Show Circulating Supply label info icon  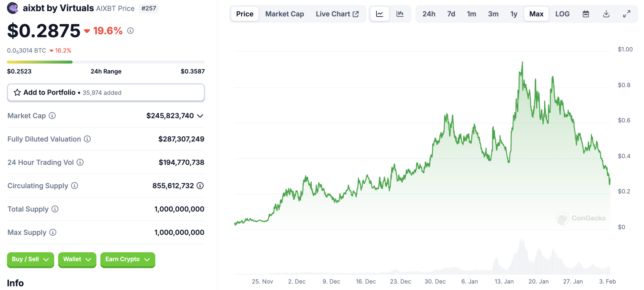click(74, 186)
